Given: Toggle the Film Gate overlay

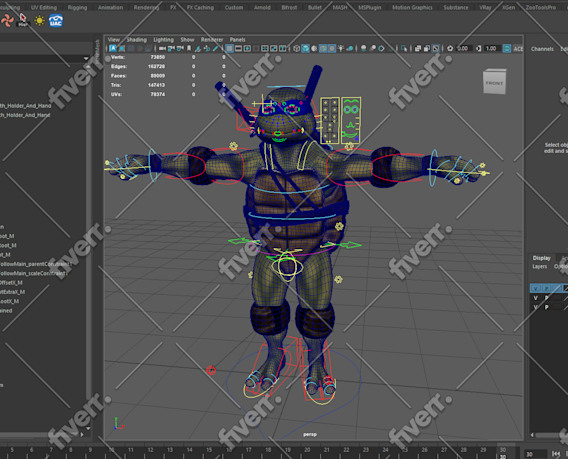Looking at the screenshot, I should [x=238, y=49].
